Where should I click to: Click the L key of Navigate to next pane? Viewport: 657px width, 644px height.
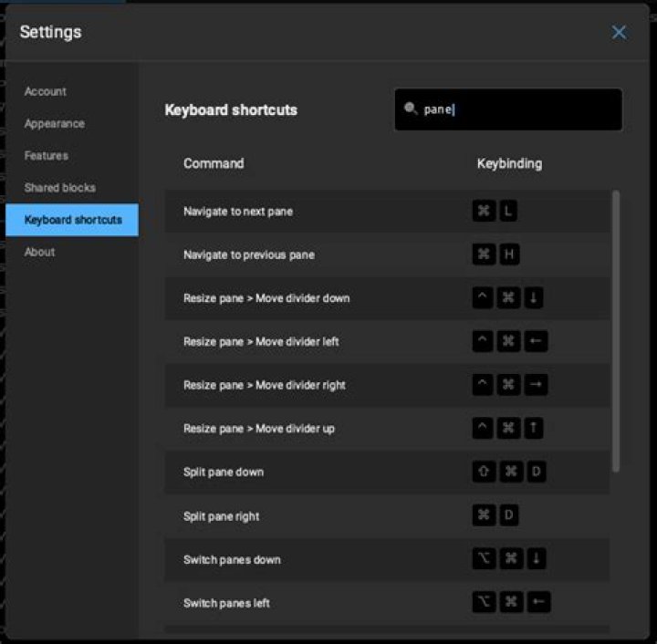pyautogui.click(x=508, y=211)
